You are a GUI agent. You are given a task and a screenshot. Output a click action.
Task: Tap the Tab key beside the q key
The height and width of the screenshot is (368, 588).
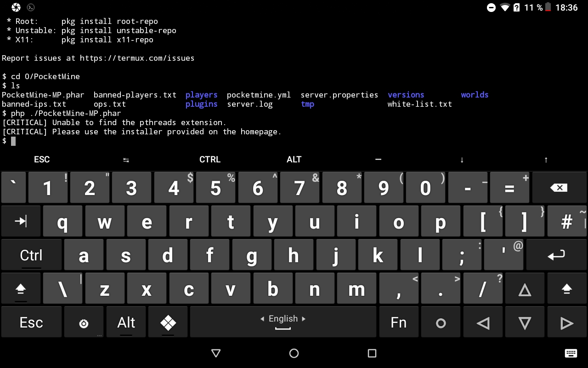[21, 221]
